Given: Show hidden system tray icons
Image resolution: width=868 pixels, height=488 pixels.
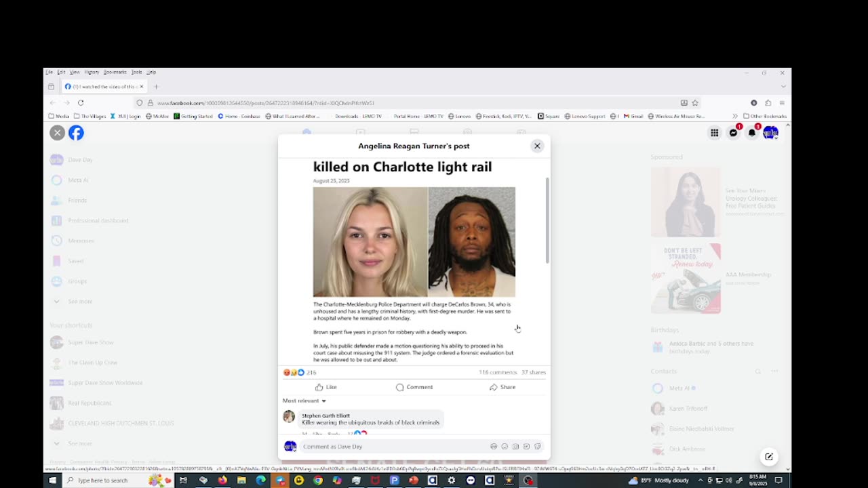Looking at the screenshot, I should pyautogui.click(x=701, y=481).
